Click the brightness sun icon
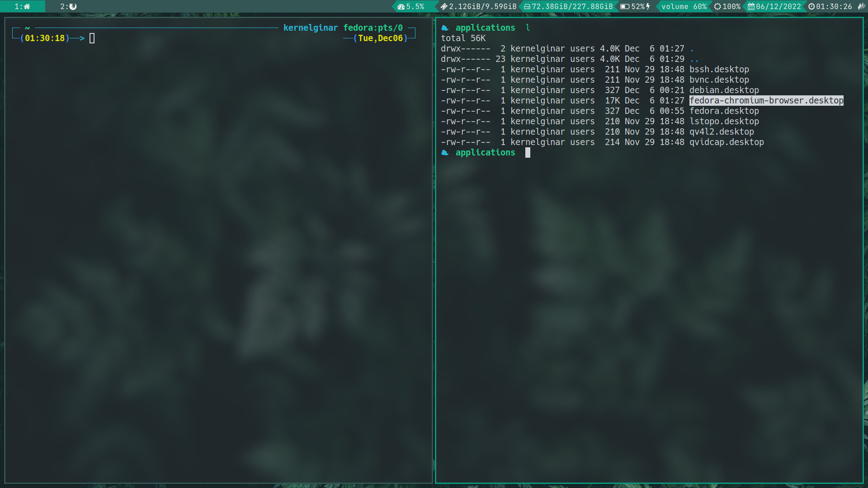868x488 pixels. pos(717,7)
